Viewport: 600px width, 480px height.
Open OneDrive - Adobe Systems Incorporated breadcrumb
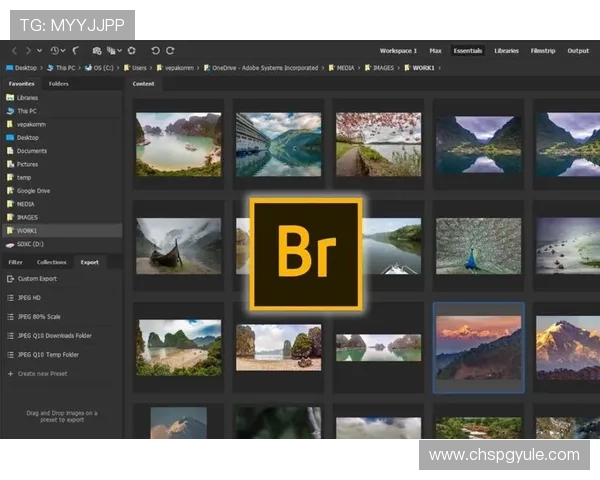[x=261, y=68]
